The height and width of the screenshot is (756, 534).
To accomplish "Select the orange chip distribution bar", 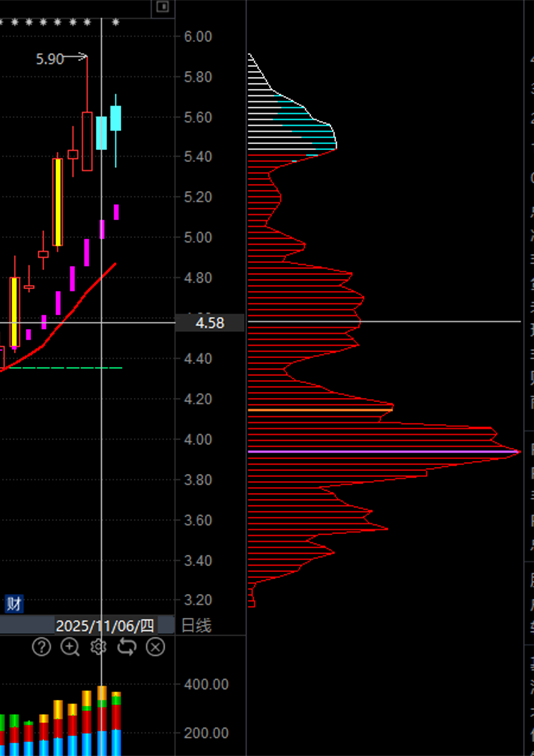I will [319, 410].
